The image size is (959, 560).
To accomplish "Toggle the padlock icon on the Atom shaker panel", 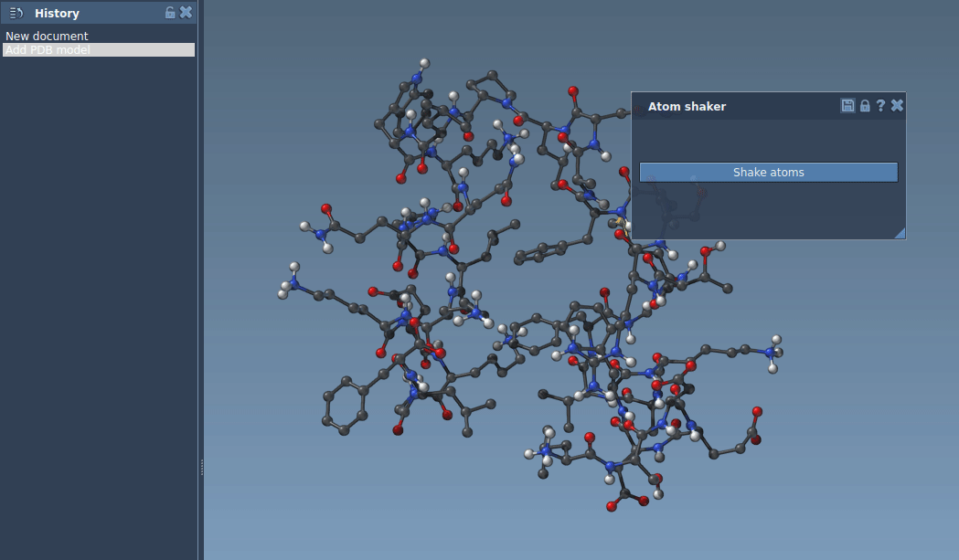I will [x=864, y=105].
